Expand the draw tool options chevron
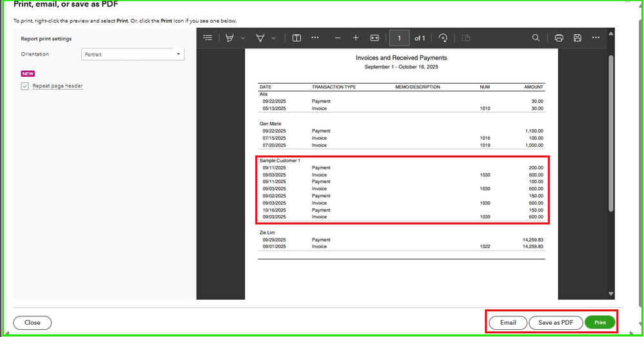This screenshot has width=644, height=337. point(274,39)
